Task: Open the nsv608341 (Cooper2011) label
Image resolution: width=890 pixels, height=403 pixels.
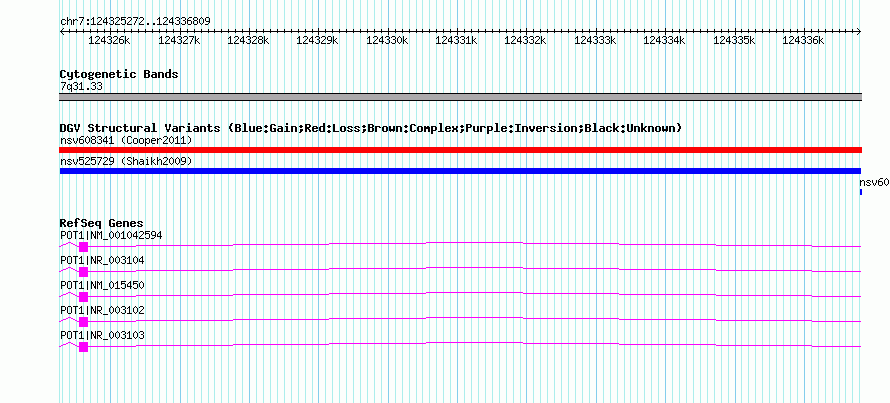Action: (x=126, y=140)
